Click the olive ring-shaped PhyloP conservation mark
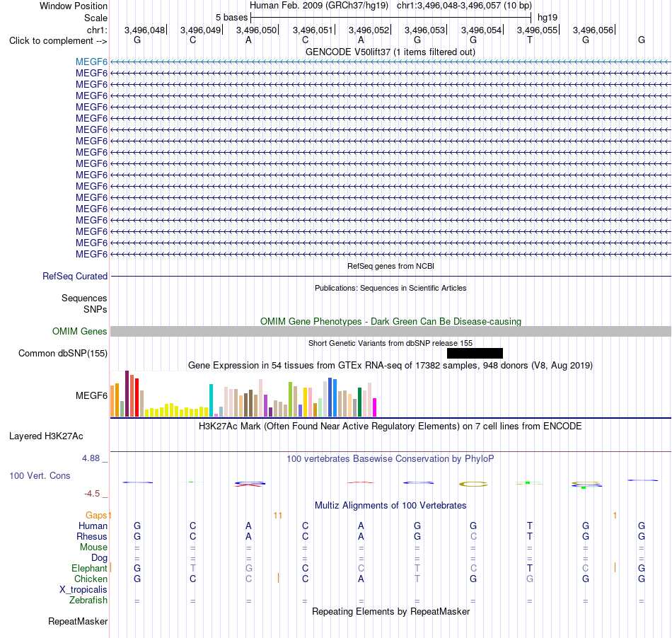 click(x=473, y=484)
